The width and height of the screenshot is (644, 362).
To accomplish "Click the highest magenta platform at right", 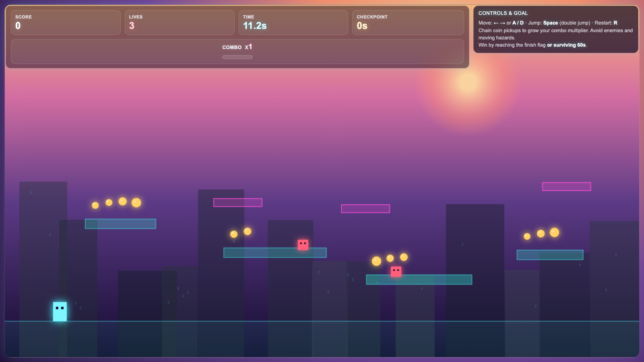I will point(566,186).
